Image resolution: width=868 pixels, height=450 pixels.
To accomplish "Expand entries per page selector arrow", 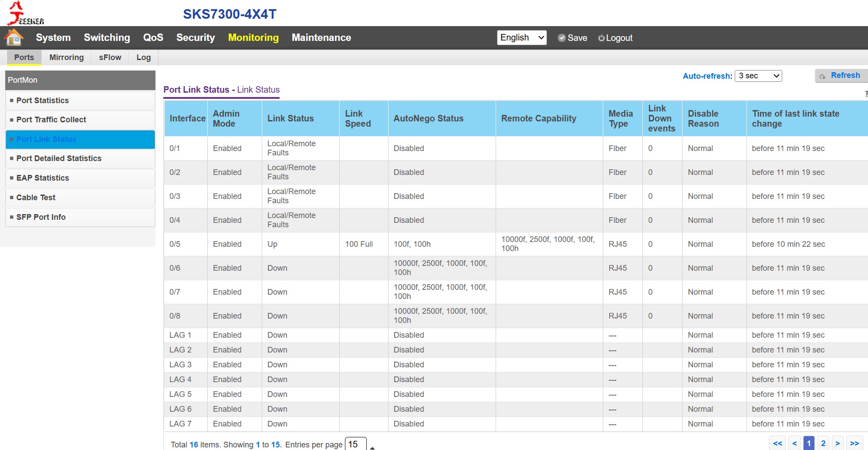I will tap(372, 447).
